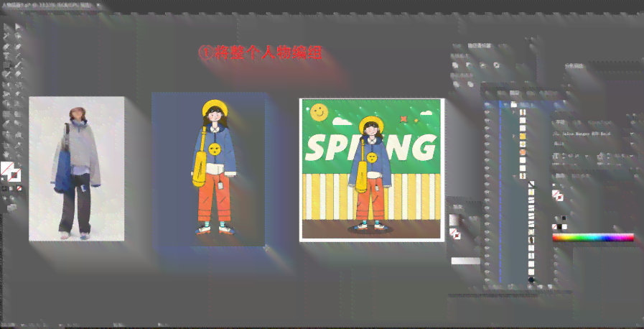
Task: Select the reference photo on the canvas
Action: (76, 168)
